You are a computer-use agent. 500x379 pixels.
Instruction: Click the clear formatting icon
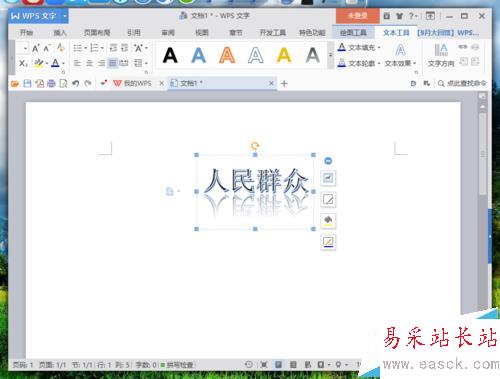(x=60, y=48)
